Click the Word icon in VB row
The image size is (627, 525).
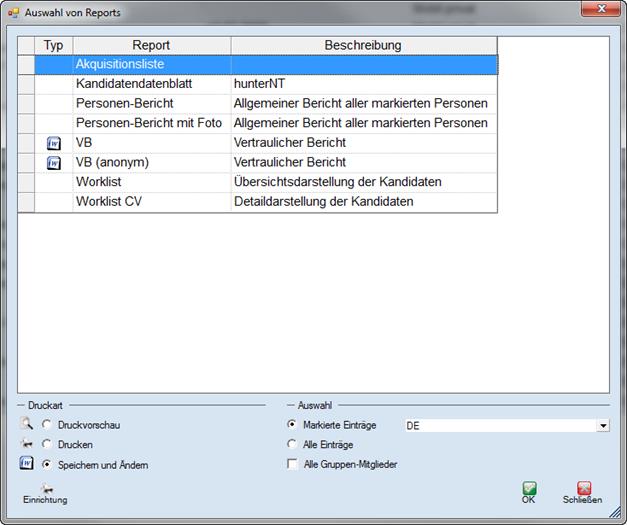click(54, 143)
